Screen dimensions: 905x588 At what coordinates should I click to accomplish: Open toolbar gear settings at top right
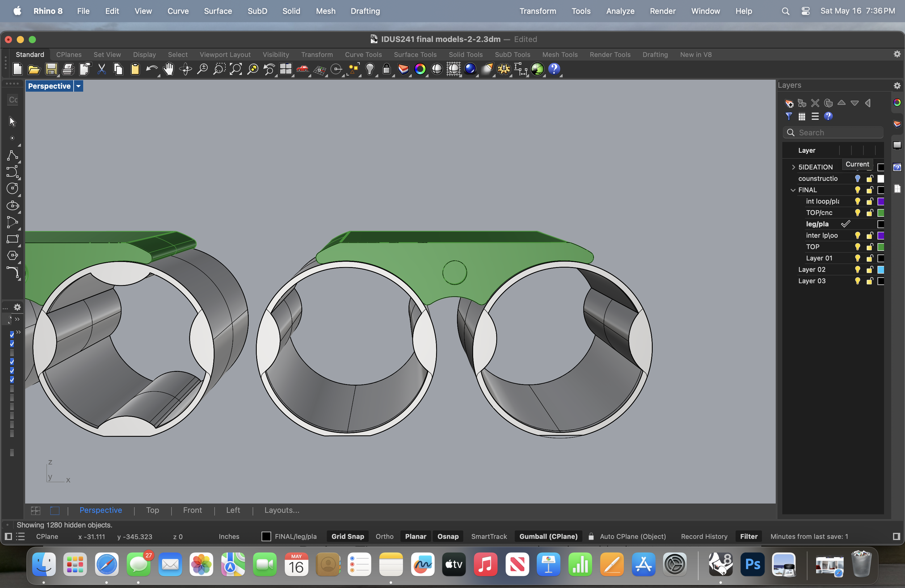coord(897,54)
